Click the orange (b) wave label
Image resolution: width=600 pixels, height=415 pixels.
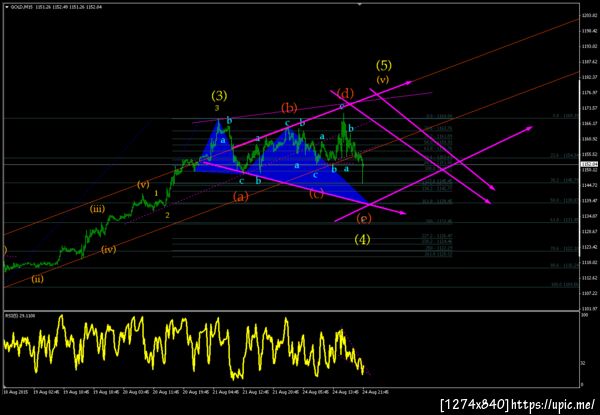pos(289,108)
